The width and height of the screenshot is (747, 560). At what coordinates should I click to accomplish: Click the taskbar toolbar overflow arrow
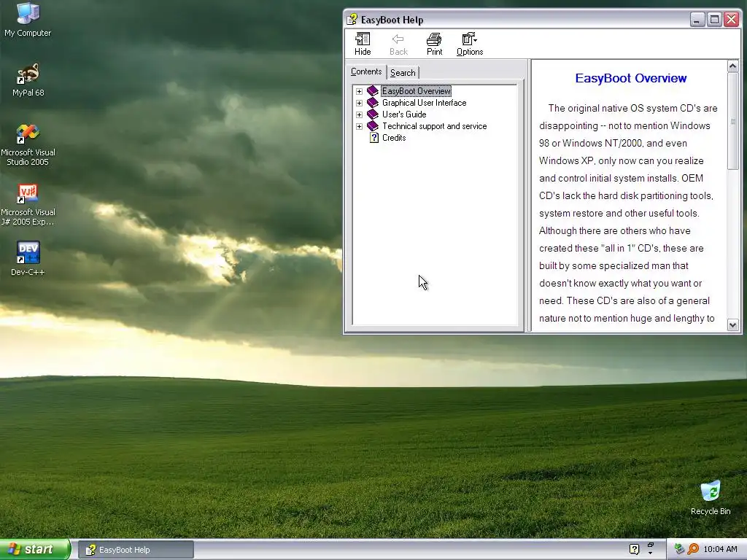click(650, 553)
